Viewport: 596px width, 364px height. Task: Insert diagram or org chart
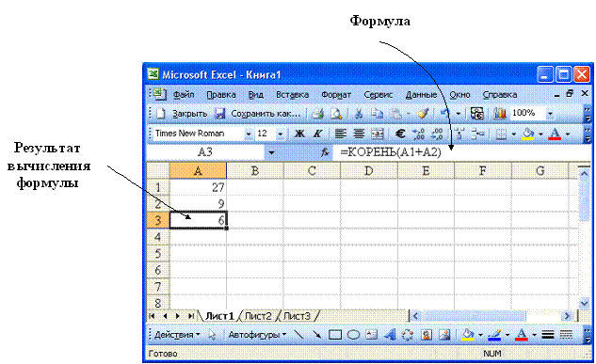point(408,335)
